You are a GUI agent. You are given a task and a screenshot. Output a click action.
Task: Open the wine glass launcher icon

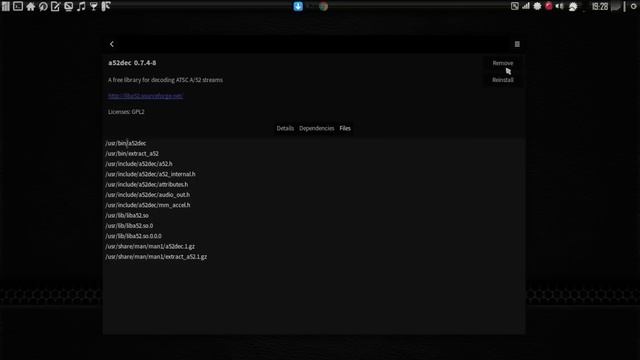(x=94, y=6)
